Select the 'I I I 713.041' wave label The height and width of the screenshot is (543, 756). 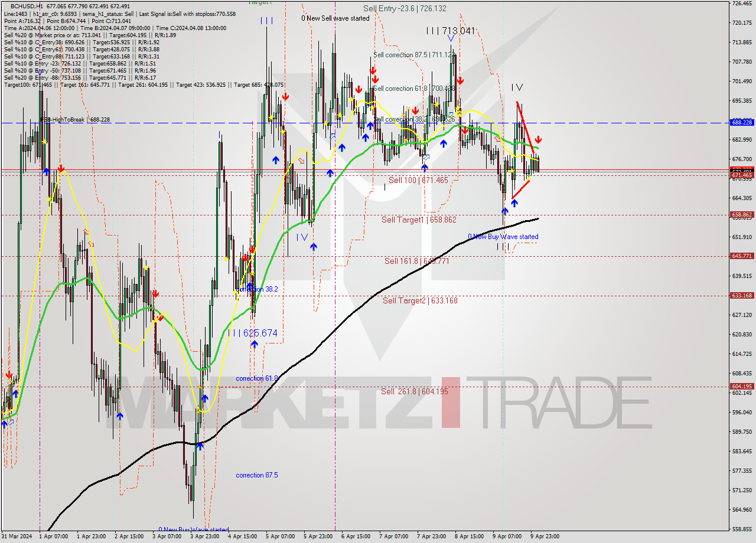click(x=451, y=31)
